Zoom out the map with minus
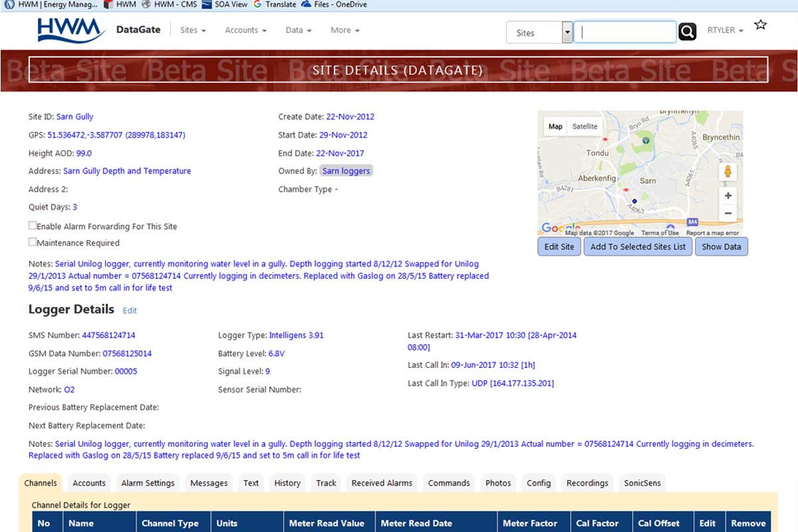The height and width of the screenshot is (532, 798). 728,213
